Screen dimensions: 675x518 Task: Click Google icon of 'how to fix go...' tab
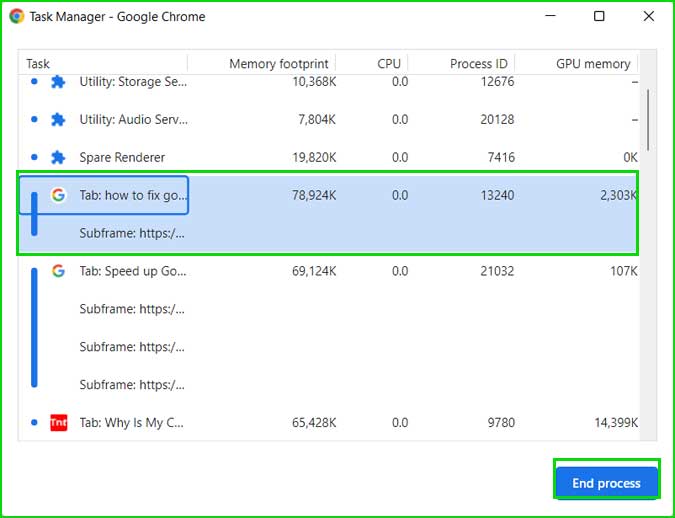pyautogui.click(x=58, y=195)
